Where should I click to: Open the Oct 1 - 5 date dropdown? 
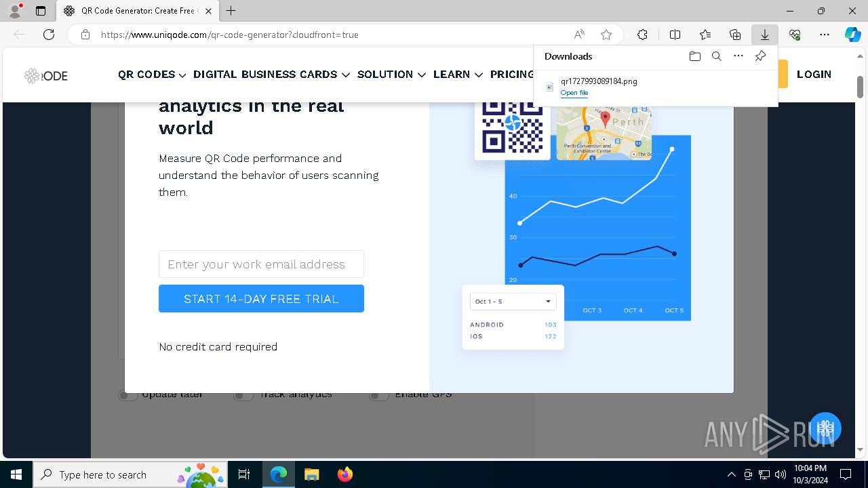[513, 302]
